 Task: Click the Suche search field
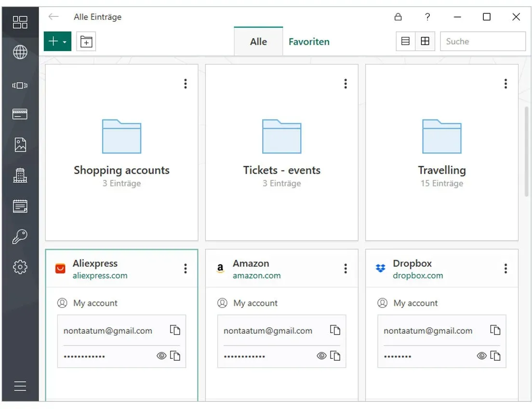click(483, 41)
